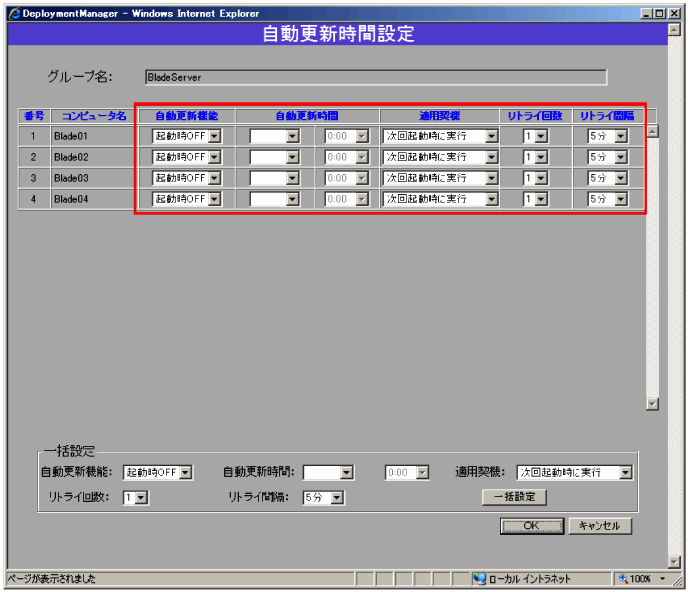This screenshot has width=688, height=592.
Task: Click the table list's scroll down arrow
Action: pyautogui.click(x=653, y=404)
